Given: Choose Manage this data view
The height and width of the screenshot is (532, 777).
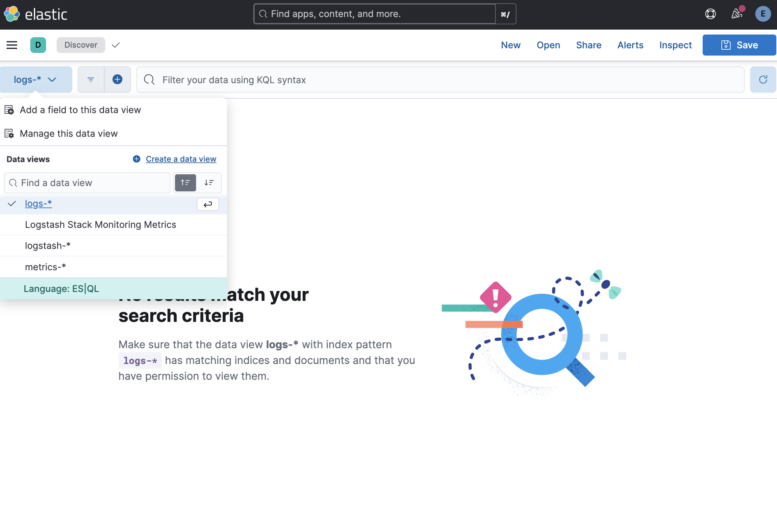Looking at the screenshot, I should click(x=68, y=134).
